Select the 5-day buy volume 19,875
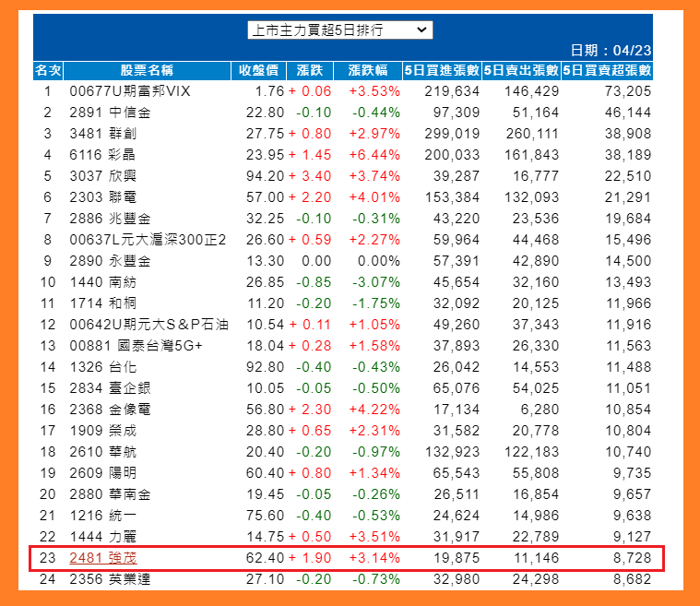700x606 pixels. click(x=457, y=558)
